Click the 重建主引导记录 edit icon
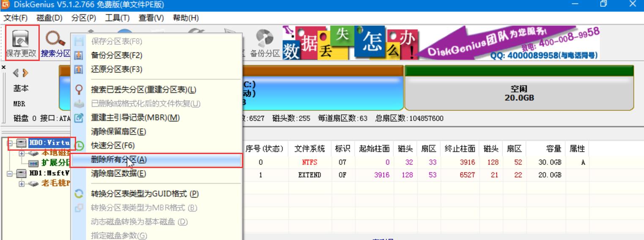 pyautogui.click(x=79, y=118)
